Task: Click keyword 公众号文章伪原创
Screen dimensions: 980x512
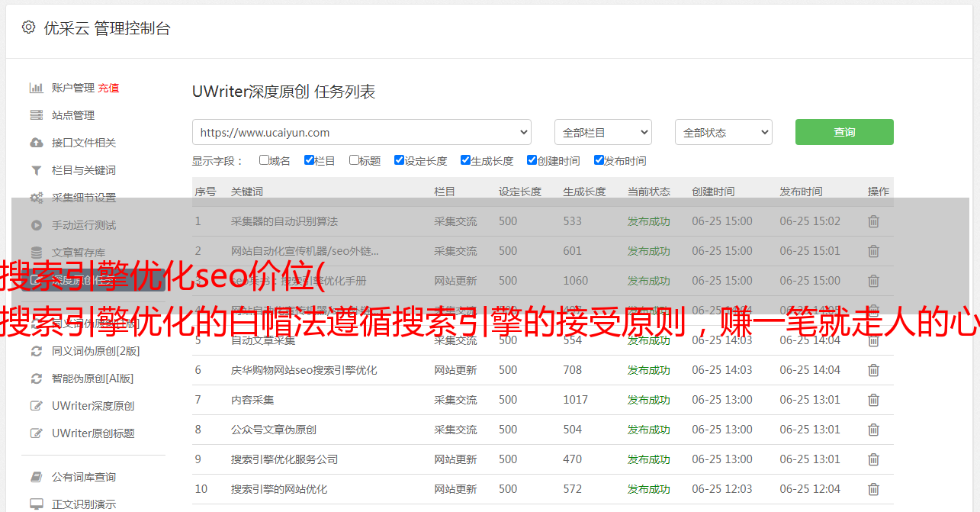Action: 274,430
